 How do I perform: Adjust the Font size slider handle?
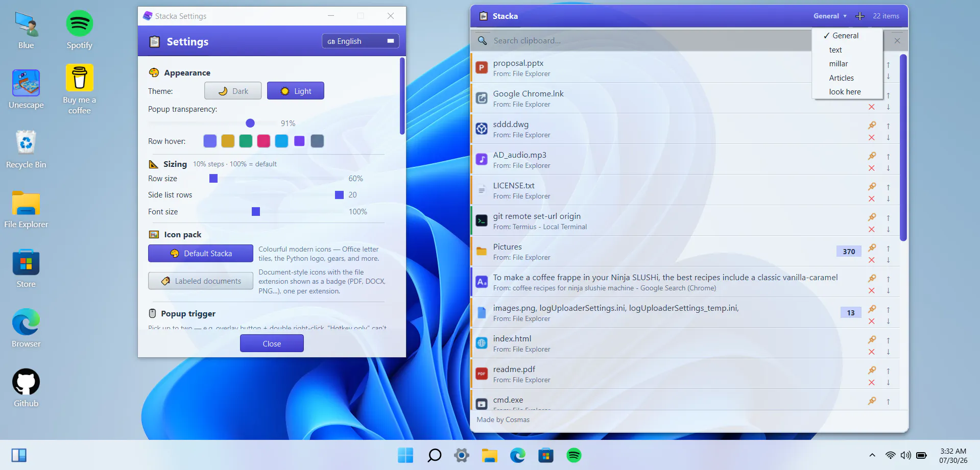point(256,212)
